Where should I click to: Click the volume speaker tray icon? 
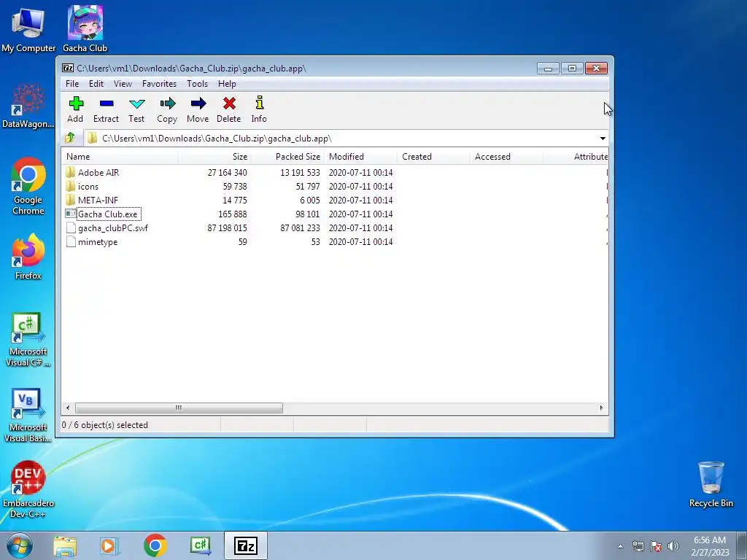[x=673, y=547]
